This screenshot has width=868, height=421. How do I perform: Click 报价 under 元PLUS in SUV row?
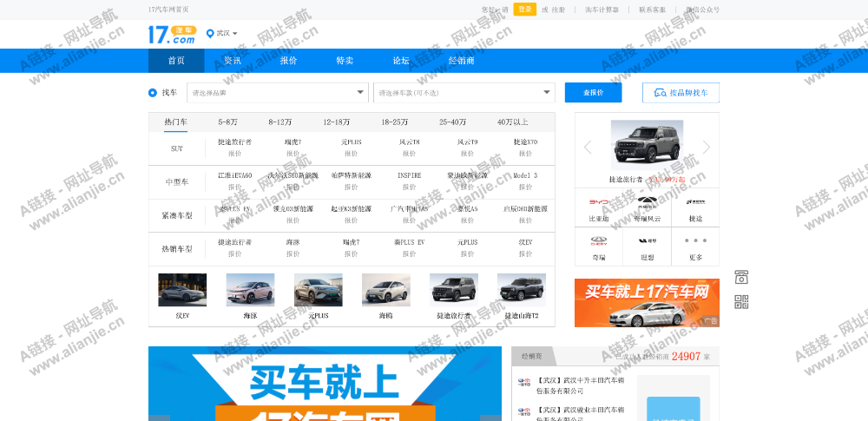click(351, 154)
